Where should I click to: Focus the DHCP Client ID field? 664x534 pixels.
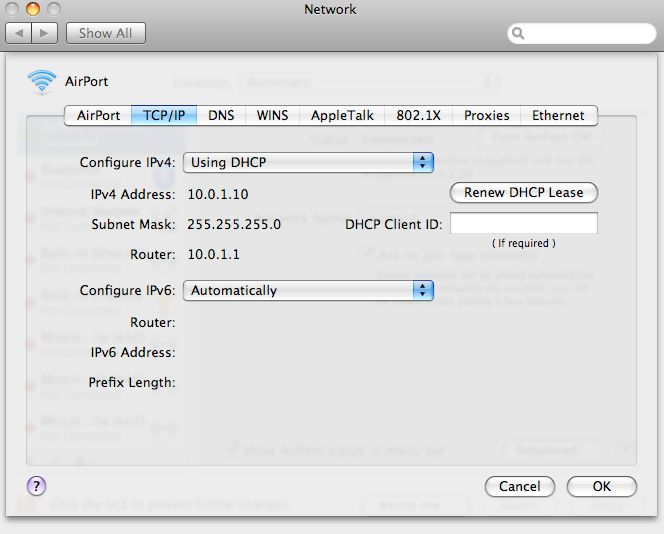(523, 224)
